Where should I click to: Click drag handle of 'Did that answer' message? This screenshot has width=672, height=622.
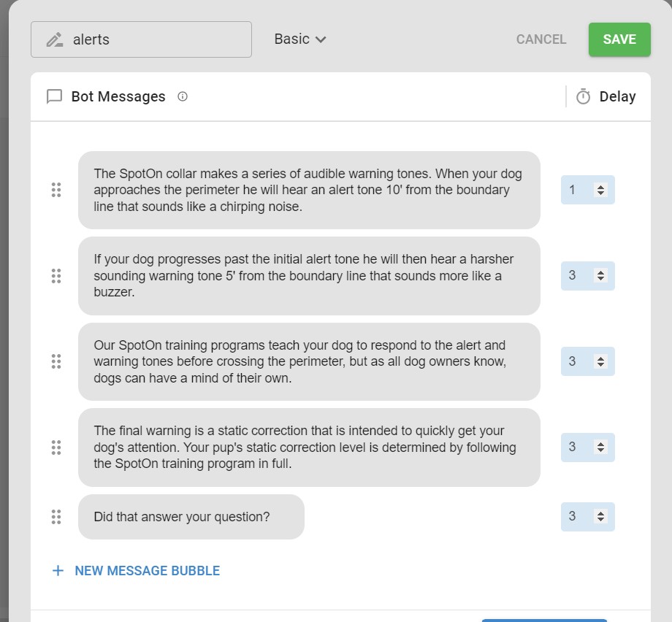tap(56, 517)
